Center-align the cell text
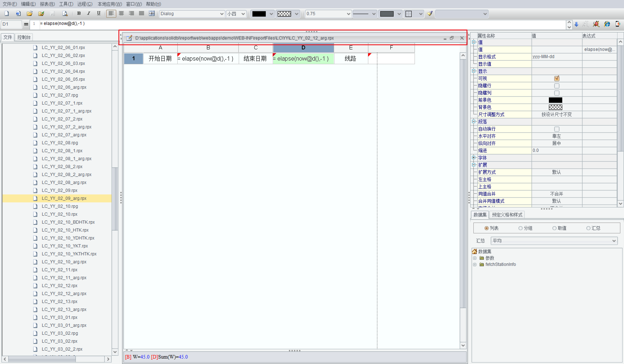Viewport: 624px width, 364px height. click(x=121, y=14)
